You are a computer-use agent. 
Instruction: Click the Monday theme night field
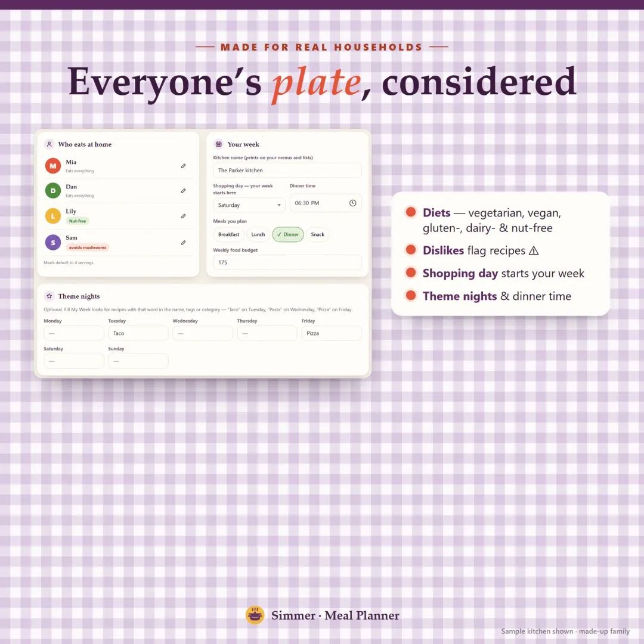pyautogui.click(x=74, y=333)
